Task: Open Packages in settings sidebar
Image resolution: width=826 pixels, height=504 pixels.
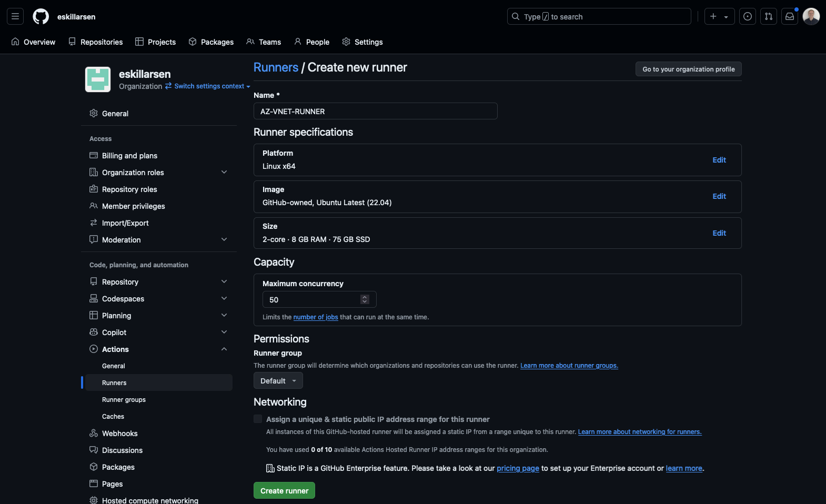Action: (x=159, y=467)
